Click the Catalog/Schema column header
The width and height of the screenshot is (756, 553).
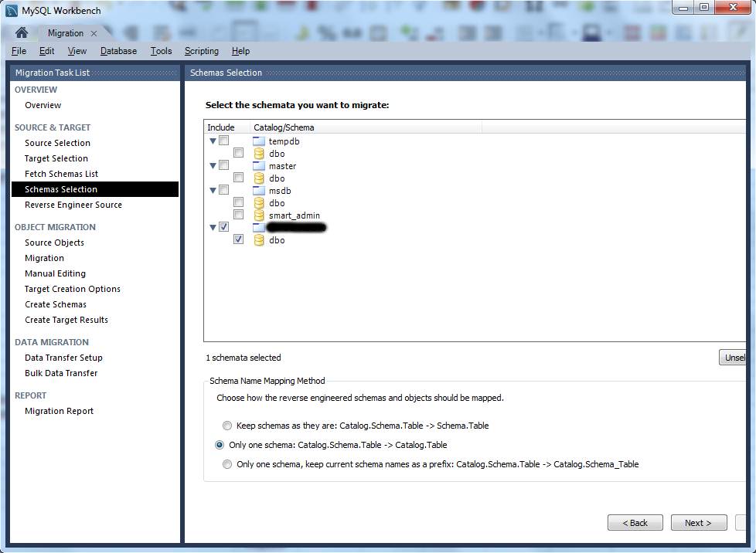point(366,127)
